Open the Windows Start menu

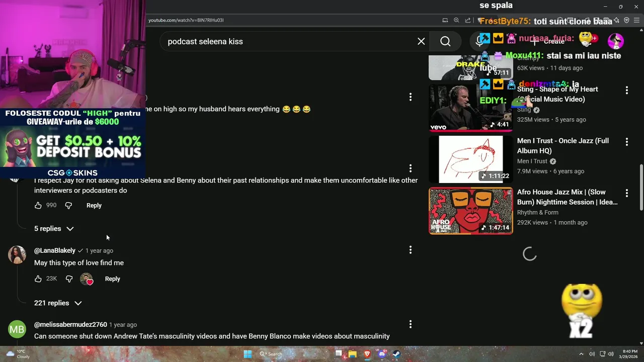coord(248,354)
